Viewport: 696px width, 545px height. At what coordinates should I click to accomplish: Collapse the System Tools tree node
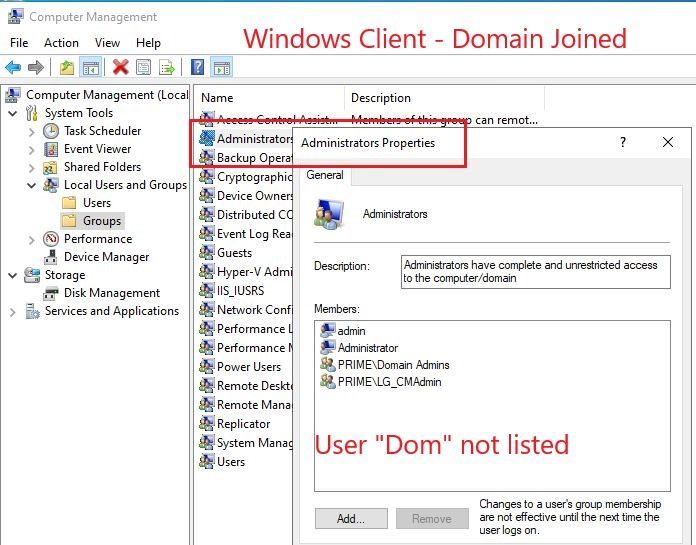click(13, 114)
